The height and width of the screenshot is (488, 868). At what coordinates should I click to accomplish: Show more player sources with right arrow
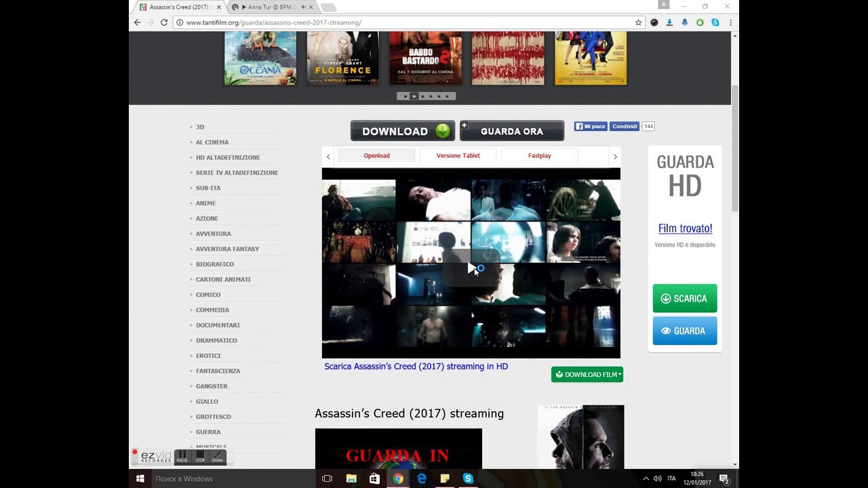point(615,157)
